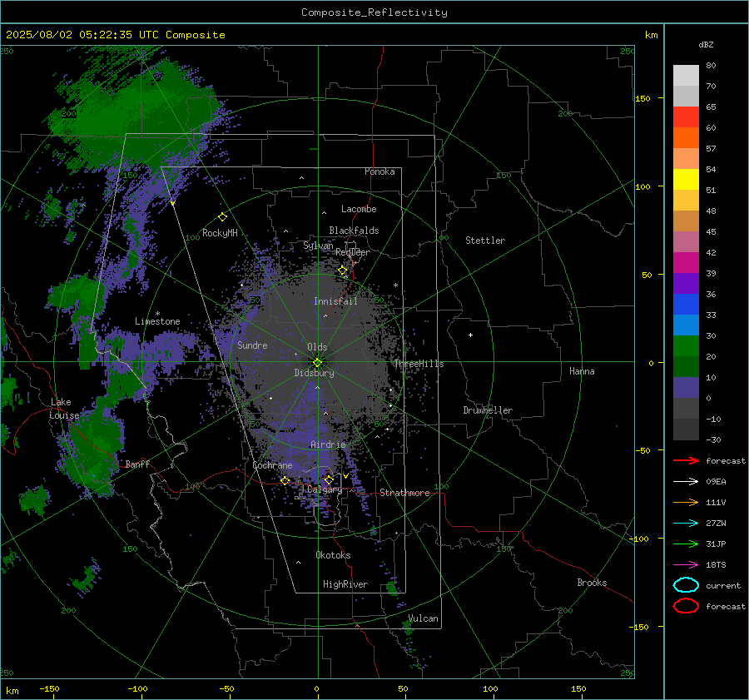This screenshot has width=749, height=700.
Task: Click the yellow diamond marker near Cochrane
Action: coord(285,480)
